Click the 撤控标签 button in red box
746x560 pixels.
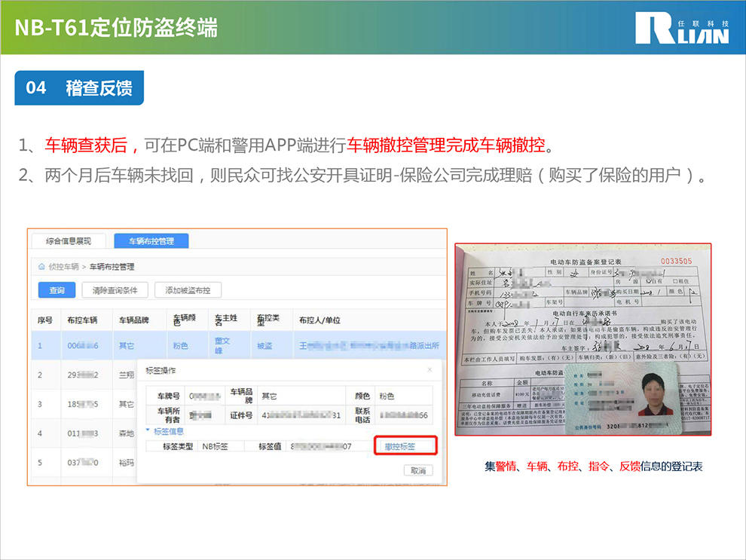coord(405,446)
